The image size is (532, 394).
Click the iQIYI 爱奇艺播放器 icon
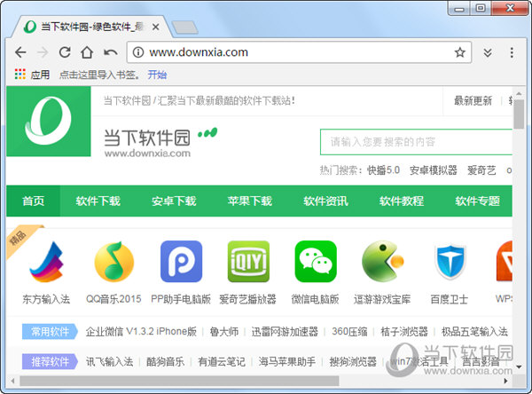tap(248, 262)
